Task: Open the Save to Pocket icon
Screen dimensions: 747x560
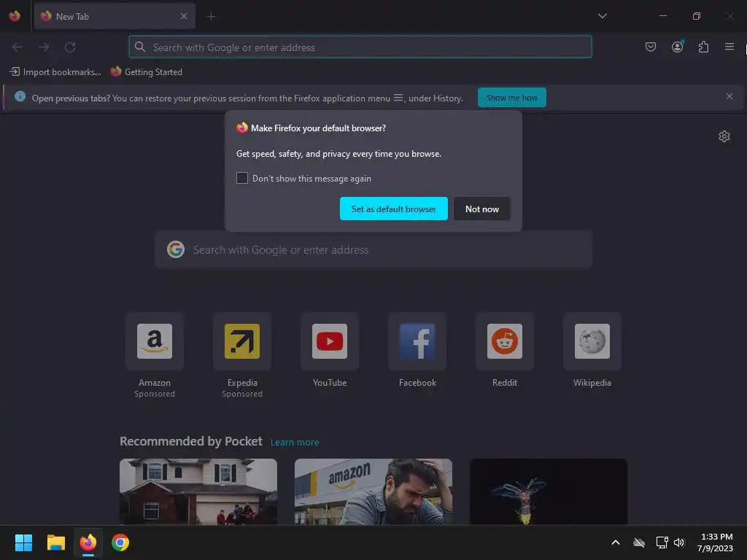Action: coord(650,47)
